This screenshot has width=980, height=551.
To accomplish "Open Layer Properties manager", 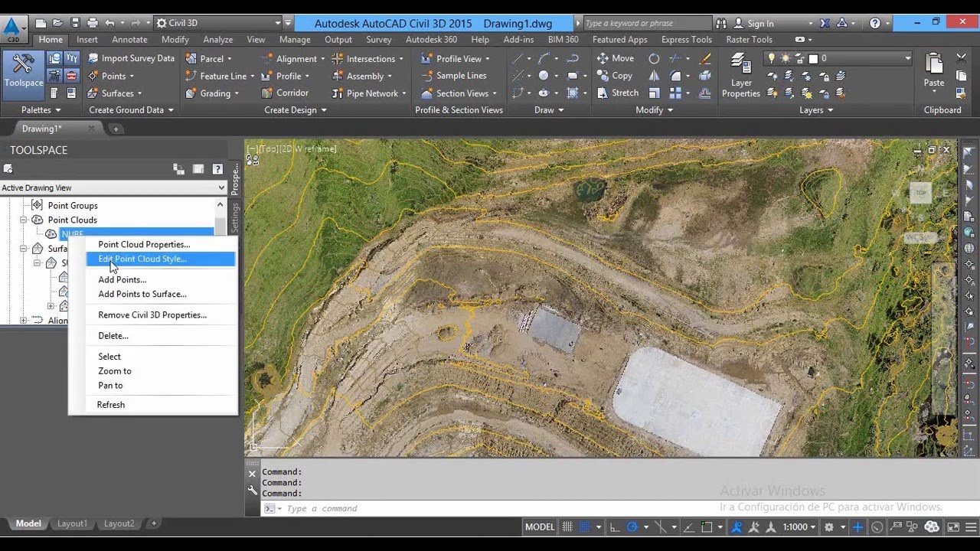I will 740,75.
